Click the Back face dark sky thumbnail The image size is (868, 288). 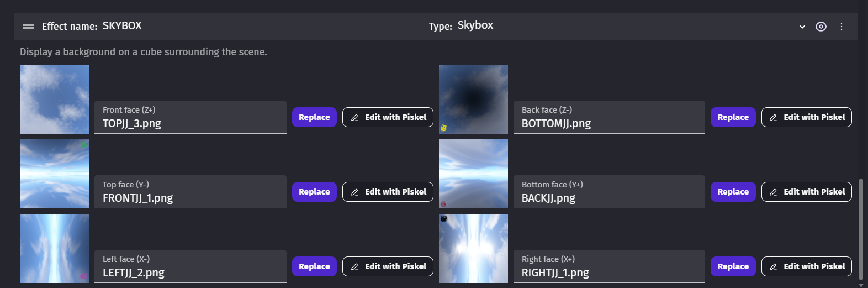pos(473,99)
